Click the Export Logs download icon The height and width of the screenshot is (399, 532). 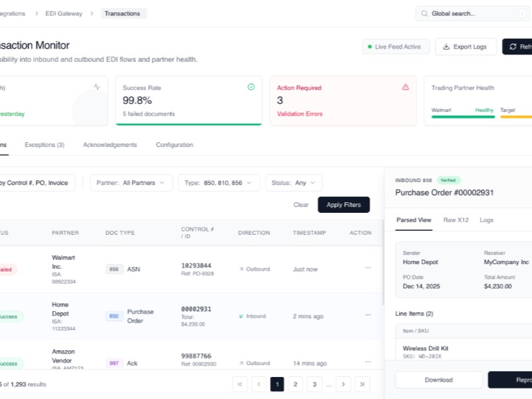click(446, 47)
